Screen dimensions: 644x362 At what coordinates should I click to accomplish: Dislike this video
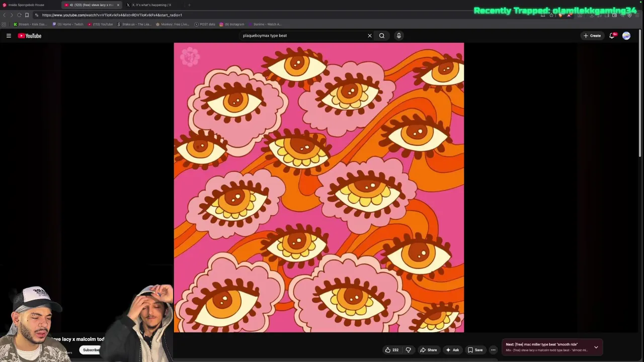coord(409,350)
